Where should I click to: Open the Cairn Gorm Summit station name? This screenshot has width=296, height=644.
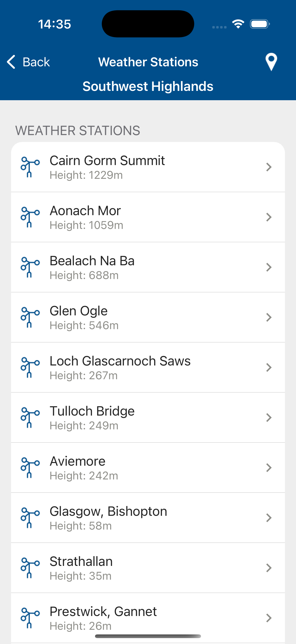coord(107,160)
